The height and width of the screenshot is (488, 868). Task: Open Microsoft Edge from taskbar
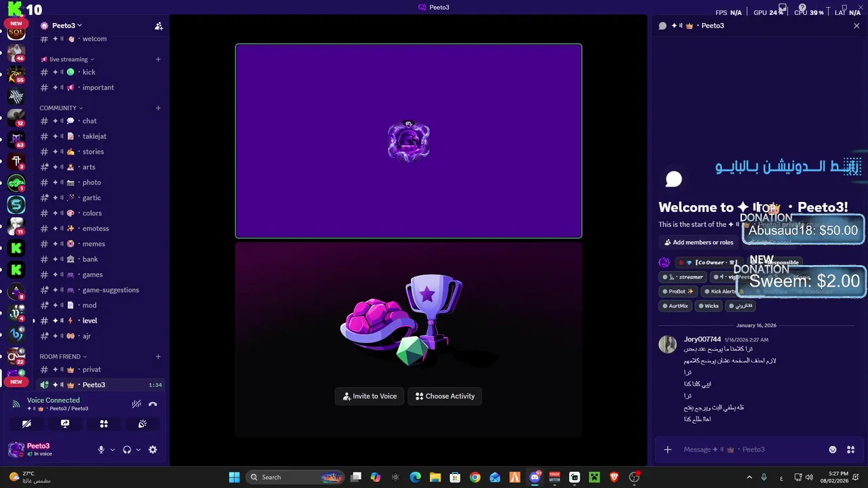(x=415, y=477)
